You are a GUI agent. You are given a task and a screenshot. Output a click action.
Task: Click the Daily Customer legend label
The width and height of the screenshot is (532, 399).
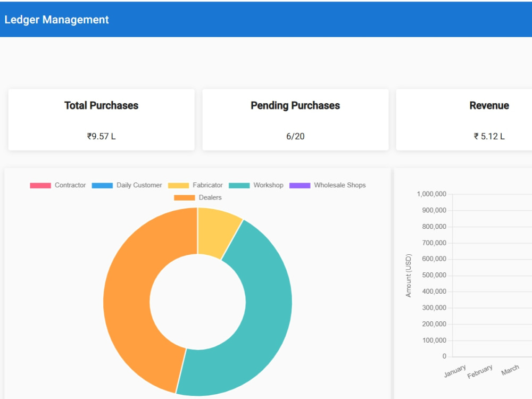[139, 185]
